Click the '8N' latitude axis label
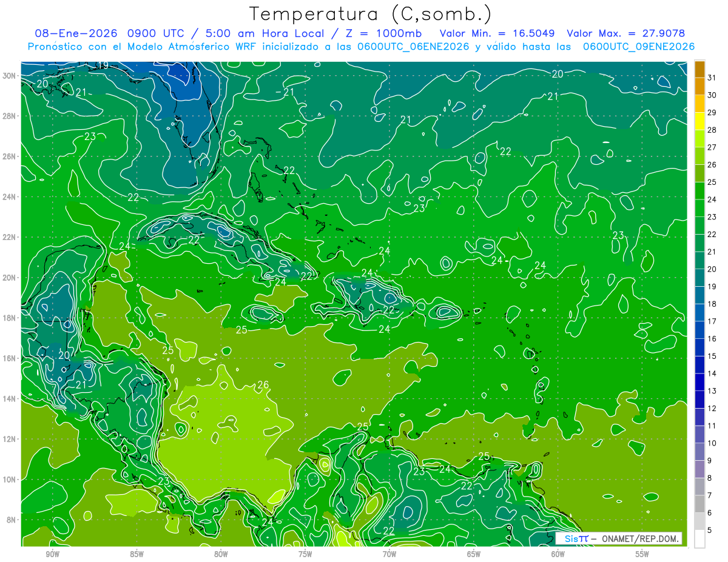The width and height of the screenshot is (728, 562). pos(12,520)
